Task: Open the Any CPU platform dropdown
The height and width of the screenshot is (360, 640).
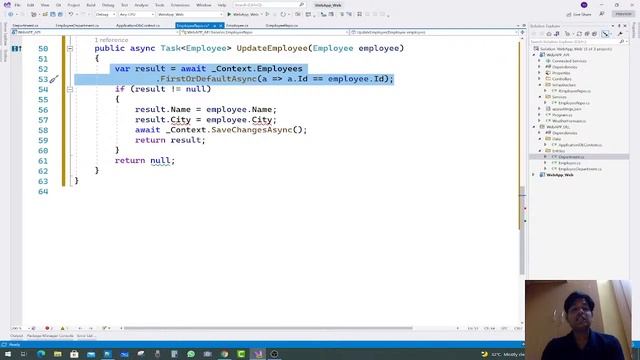Action: [137, 14]
